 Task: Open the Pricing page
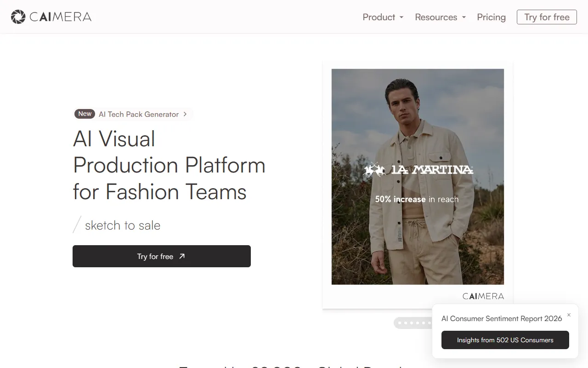(x=491, y=17)
